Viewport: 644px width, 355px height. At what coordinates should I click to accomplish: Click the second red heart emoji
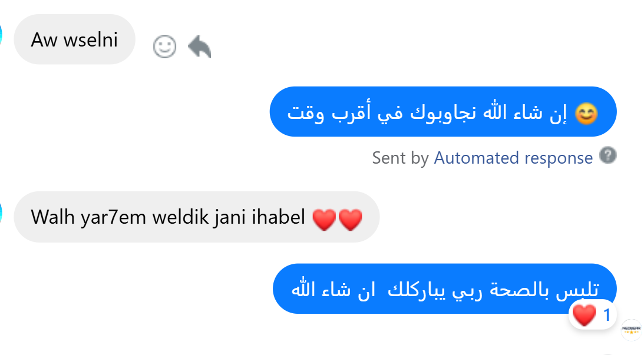pos(351,220)
